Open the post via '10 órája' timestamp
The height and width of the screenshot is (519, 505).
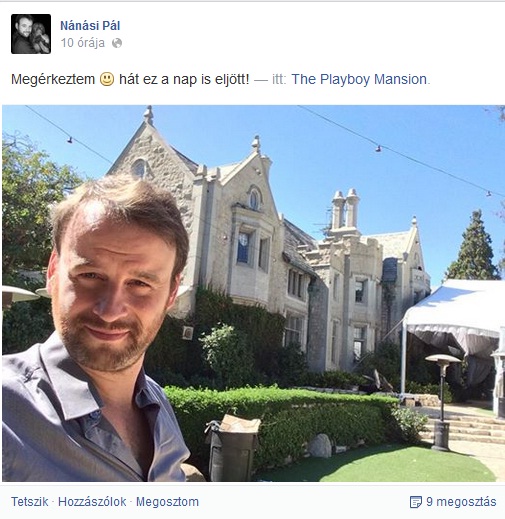[83, 43]
